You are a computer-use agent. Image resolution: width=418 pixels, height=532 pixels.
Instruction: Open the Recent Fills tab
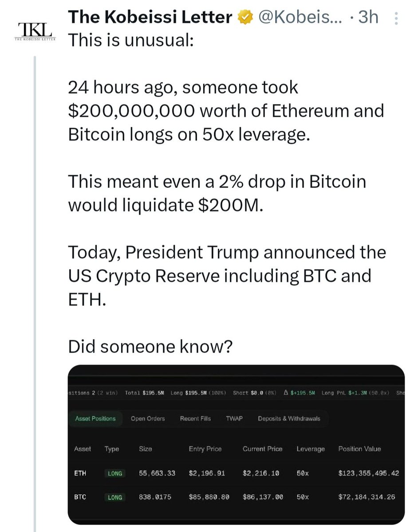click(x=195, y=419)
